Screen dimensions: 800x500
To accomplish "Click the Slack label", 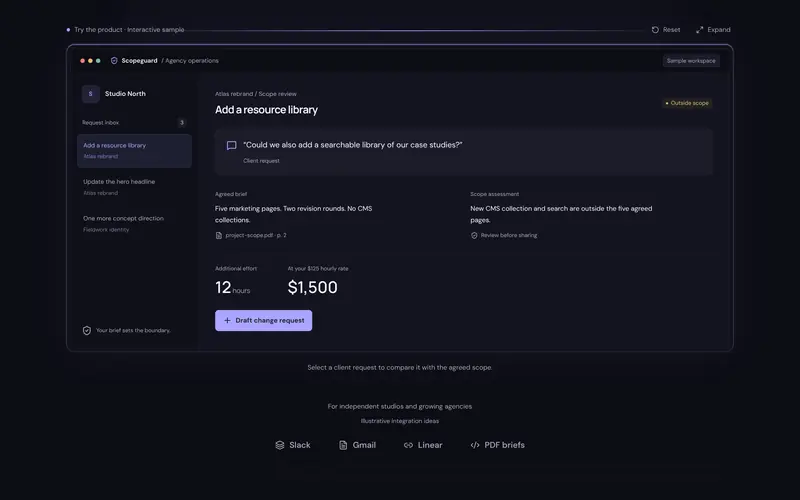I will (299, 445).
